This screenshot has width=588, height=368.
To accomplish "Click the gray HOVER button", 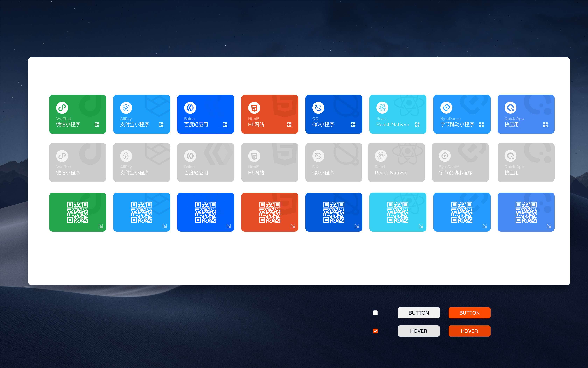I will (x=419, y=331).
